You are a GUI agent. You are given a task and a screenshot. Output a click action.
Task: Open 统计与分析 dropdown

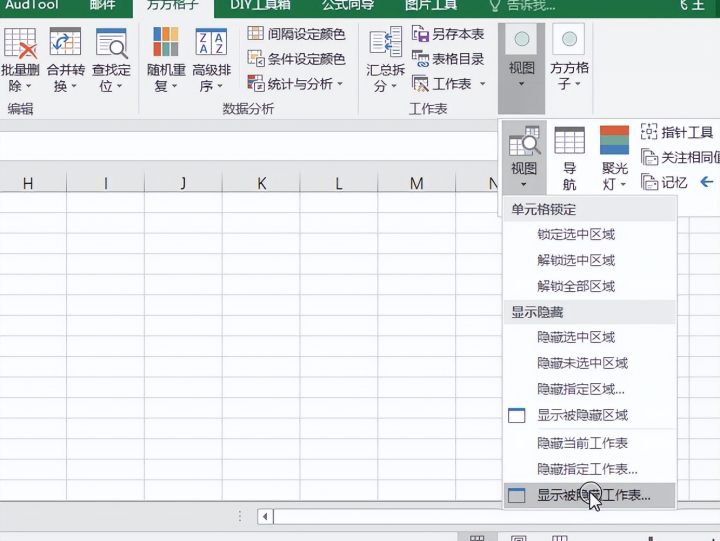point(295,84)
